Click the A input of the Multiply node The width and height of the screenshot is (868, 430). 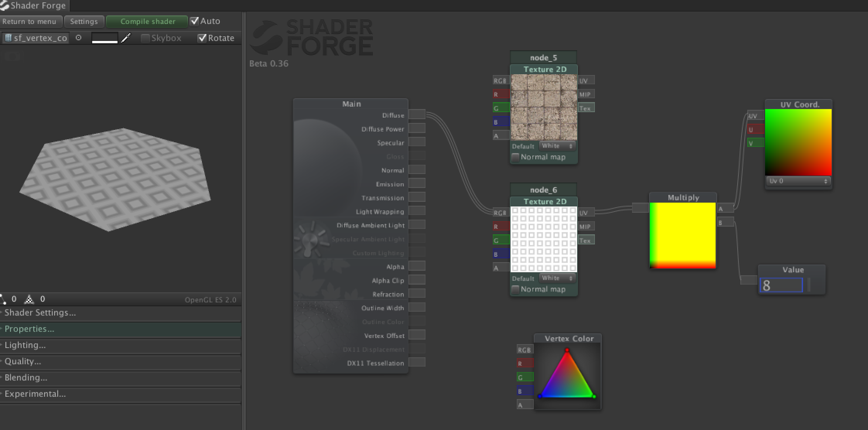click(725, 208)
